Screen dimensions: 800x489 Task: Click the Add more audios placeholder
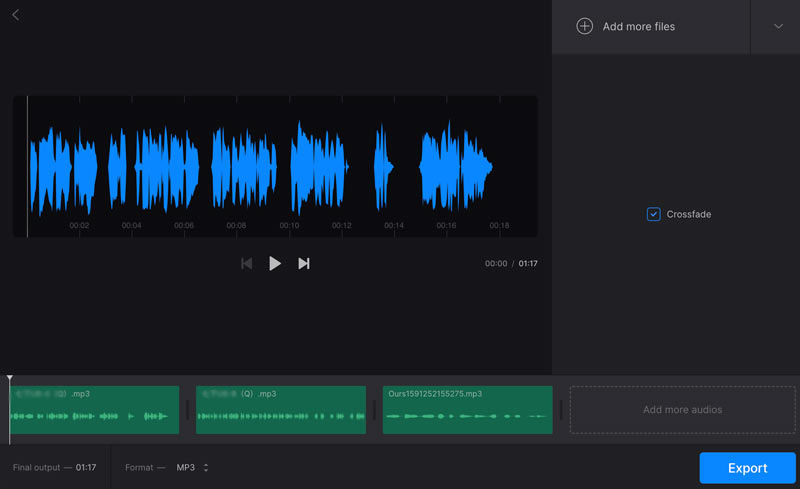[682, 410]
